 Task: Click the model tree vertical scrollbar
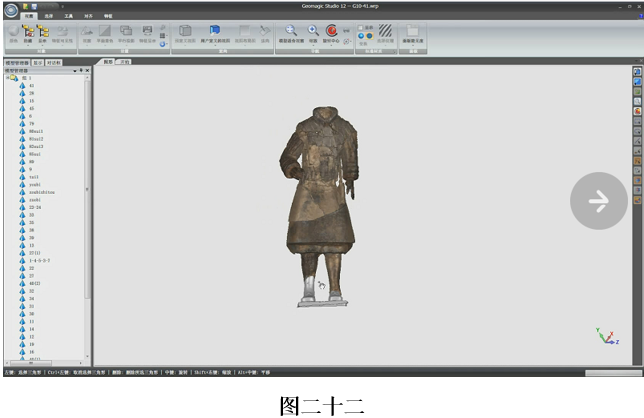pos(87,189)
